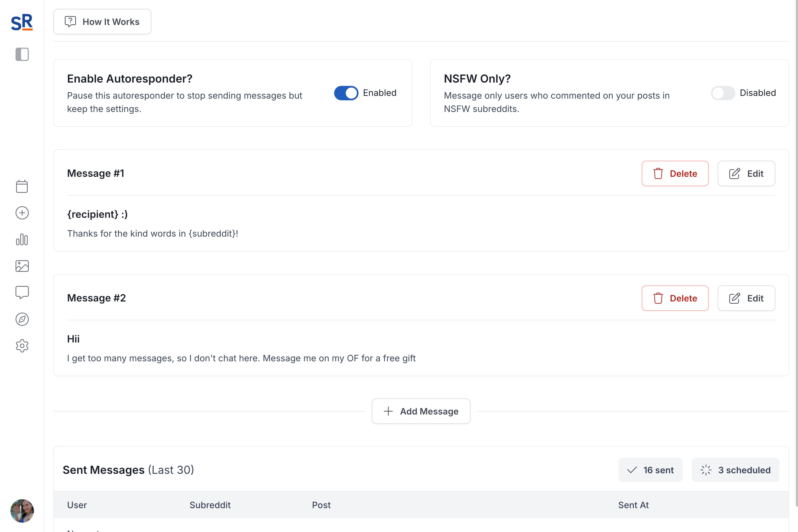Image resolution: width=798 pixels, height=532 pixels.
Task: Click the 3 scheduled badge
Action: click(735, 470)
